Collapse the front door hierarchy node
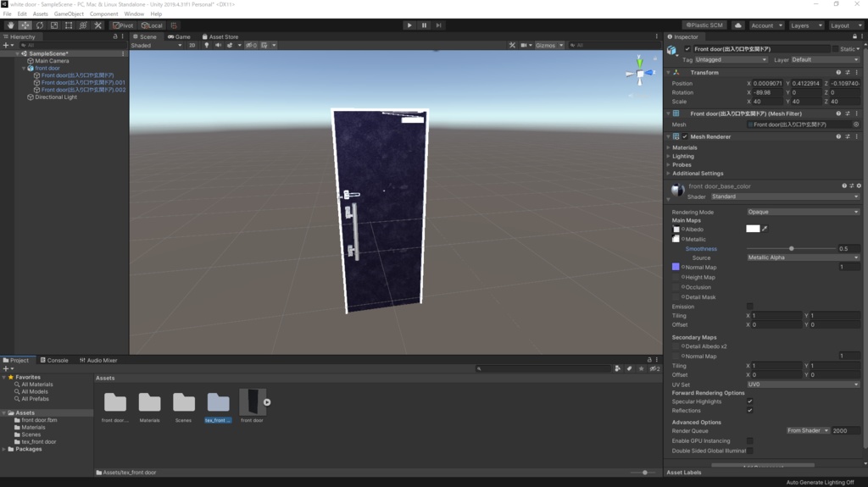This screenshot has width=868, height=487. (24, 68)
